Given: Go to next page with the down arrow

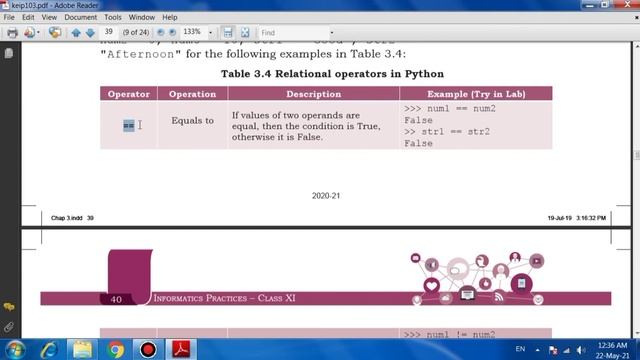Looking at the screenshot, I should point(90,33).
